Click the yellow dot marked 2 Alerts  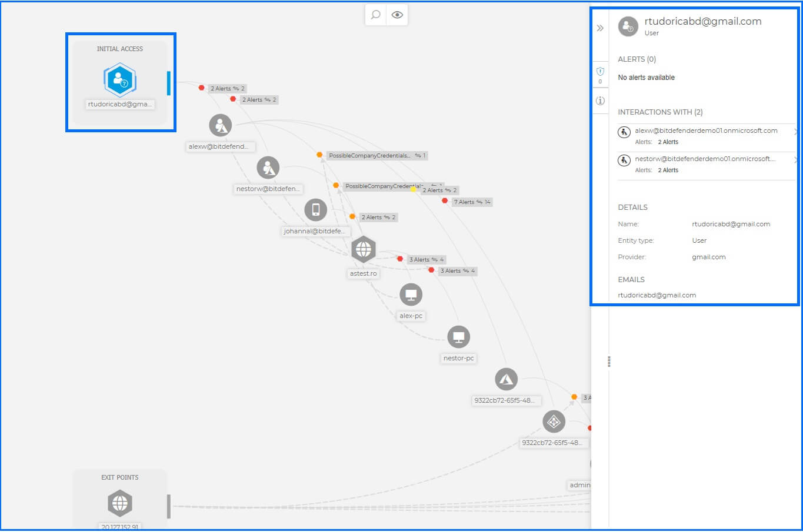click(x=413, y=189)
